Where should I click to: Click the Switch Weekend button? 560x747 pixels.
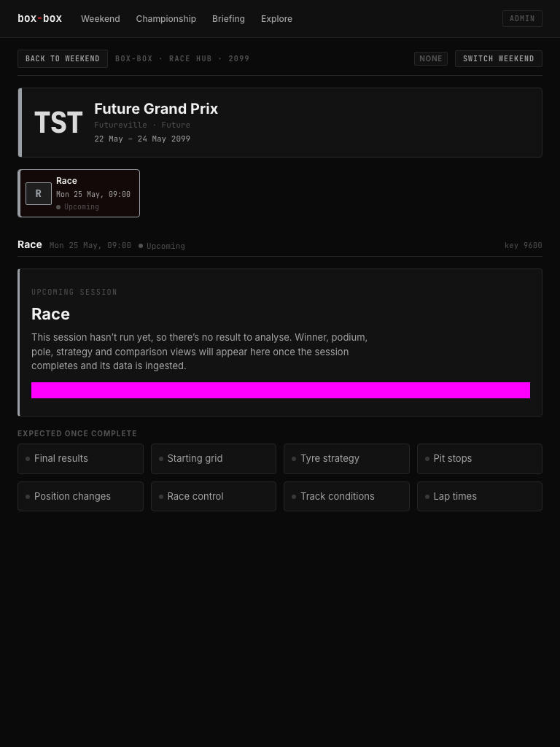pos(499,58)
